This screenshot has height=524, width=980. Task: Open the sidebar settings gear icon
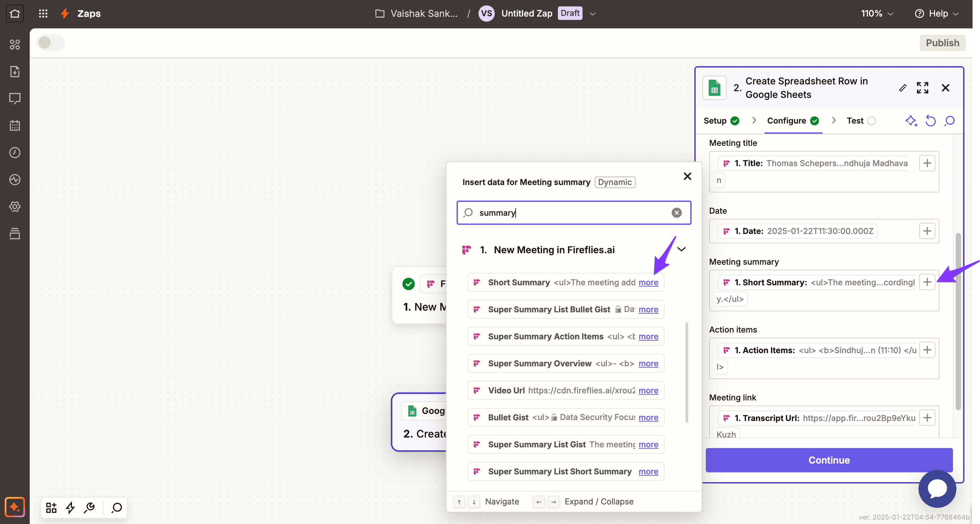(15, 207)
